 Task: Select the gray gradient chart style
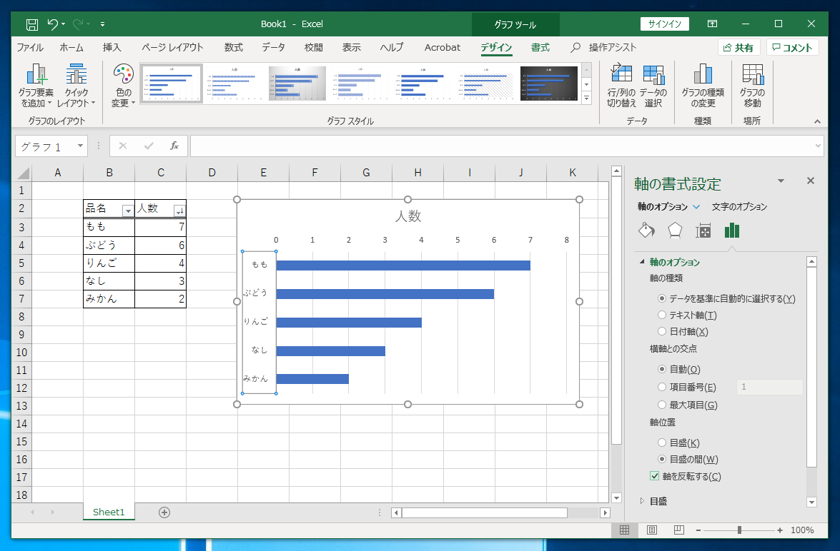tap(297, 84)
